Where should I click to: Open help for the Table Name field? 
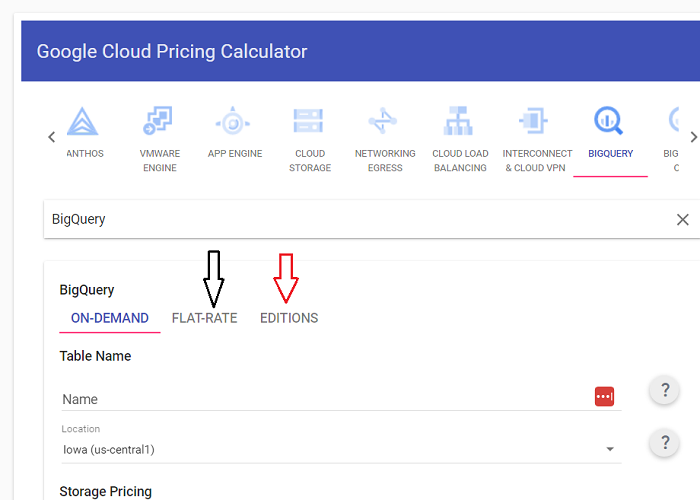665,390
